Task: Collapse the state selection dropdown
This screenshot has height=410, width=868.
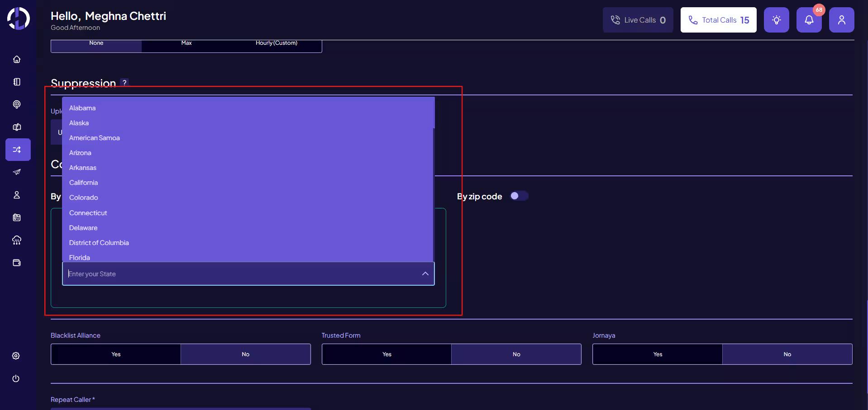Action: point(425,273)
